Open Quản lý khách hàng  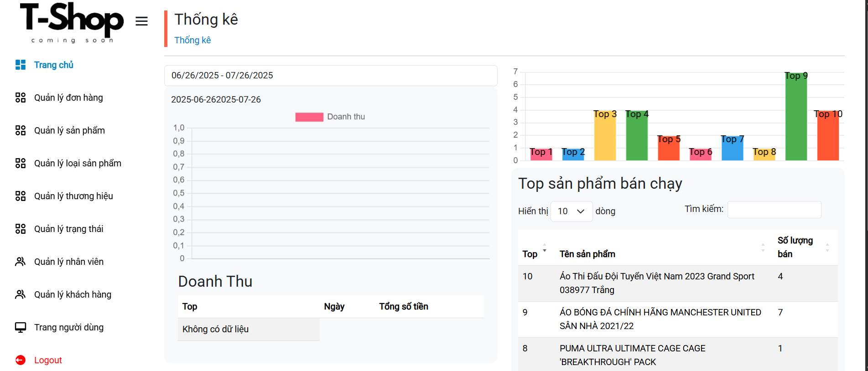[73, 294]
